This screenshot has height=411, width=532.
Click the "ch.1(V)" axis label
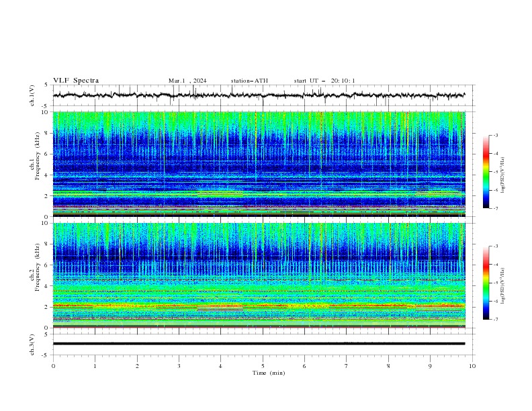click(x=32, y=95)
